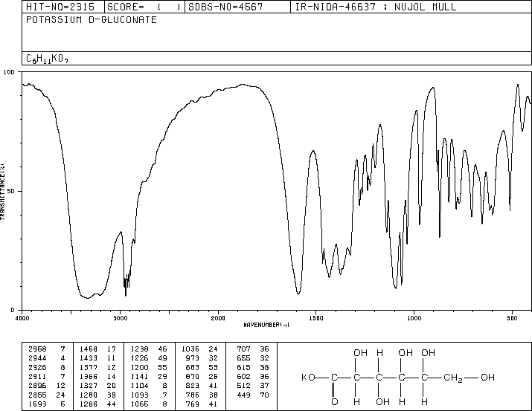This screenshot has height=411, width=532.
Task: Click the 2000 wavenumber axis label
Action: point(218,318)
